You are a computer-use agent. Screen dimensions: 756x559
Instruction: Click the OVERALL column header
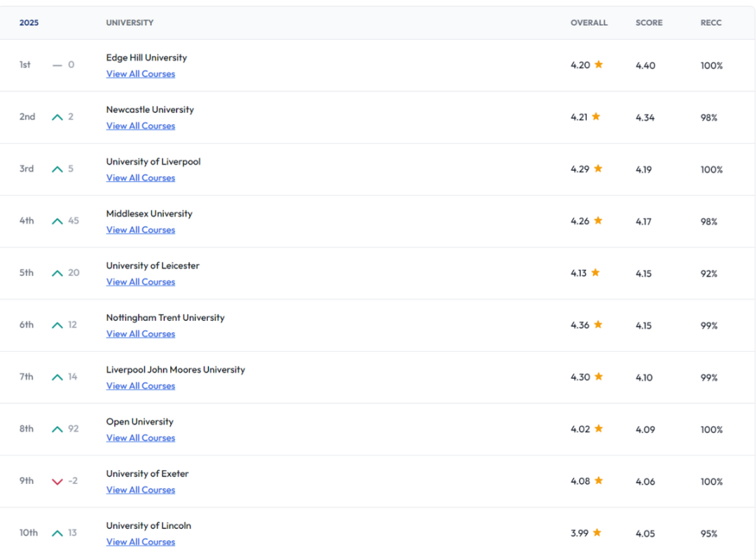coord(589,22)
